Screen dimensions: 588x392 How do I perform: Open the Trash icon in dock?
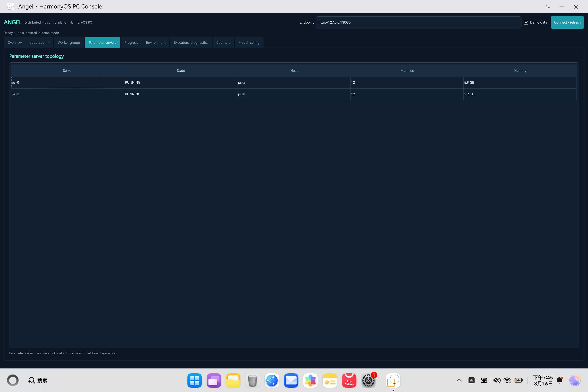253,380
